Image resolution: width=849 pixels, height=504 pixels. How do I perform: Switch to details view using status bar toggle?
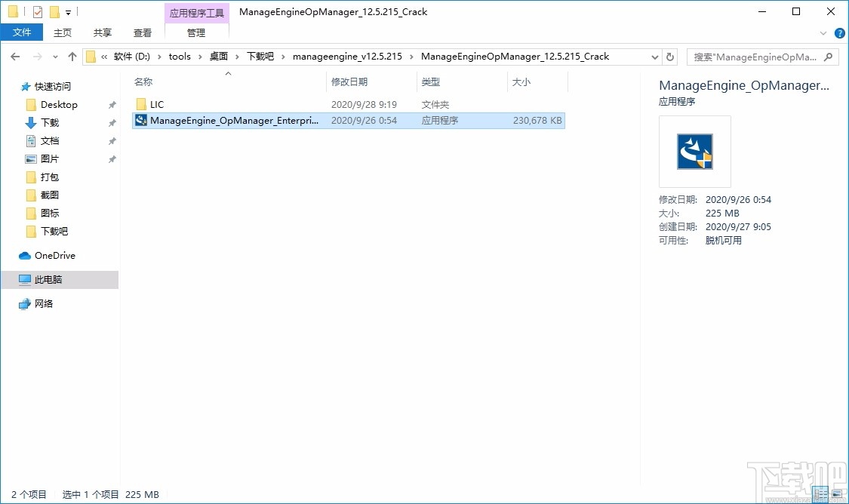coord(820,494)
